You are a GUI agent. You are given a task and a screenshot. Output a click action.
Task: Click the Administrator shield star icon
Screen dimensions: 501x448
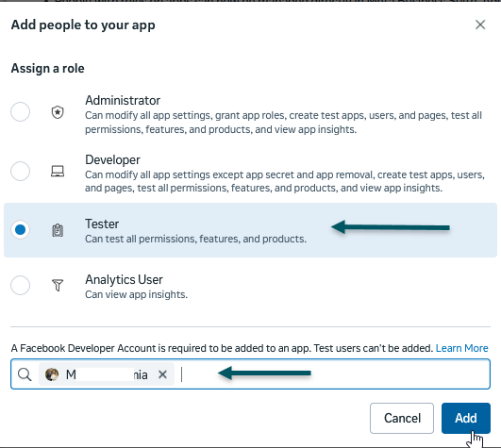click(x=58, y=112)
